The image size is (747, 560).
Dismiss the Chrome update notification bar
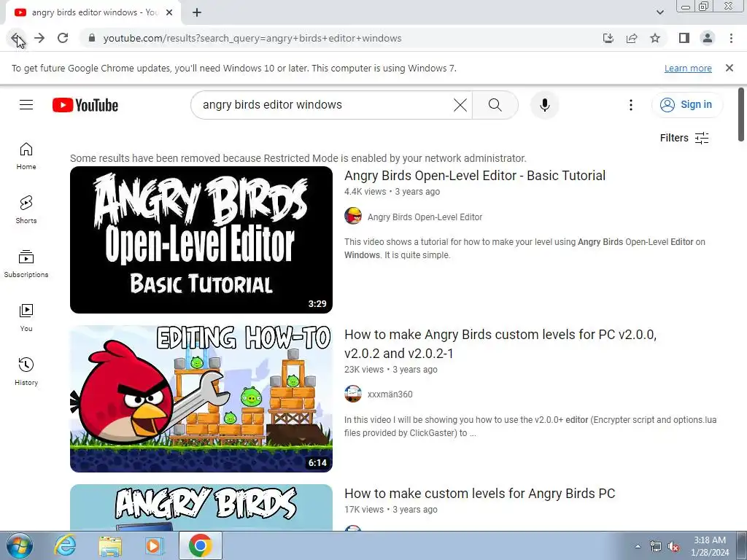pos(729,68)
